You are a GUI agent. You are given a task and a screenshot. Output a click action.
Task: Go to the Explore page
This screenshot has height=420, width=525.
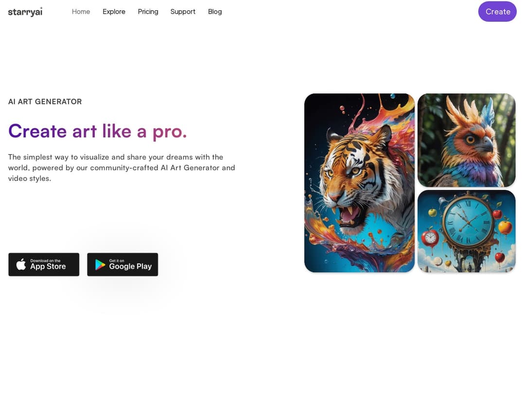pyautogui.click(x=114, y=12)
